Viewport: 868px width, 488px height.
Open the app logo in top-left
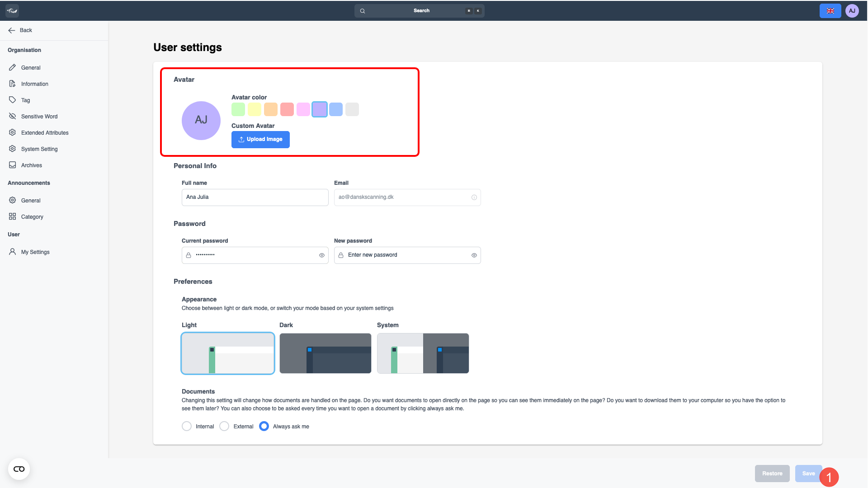coord(12,10)
